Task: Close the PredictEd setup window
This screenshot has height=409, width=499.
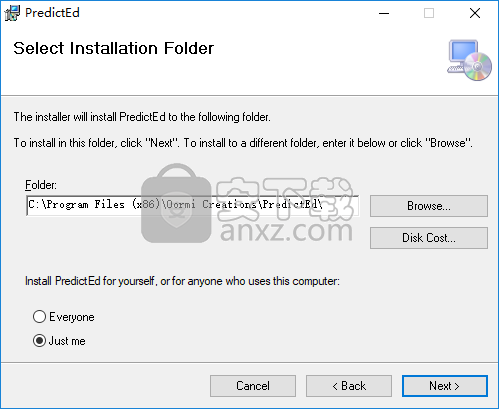Action: point(475,13)
